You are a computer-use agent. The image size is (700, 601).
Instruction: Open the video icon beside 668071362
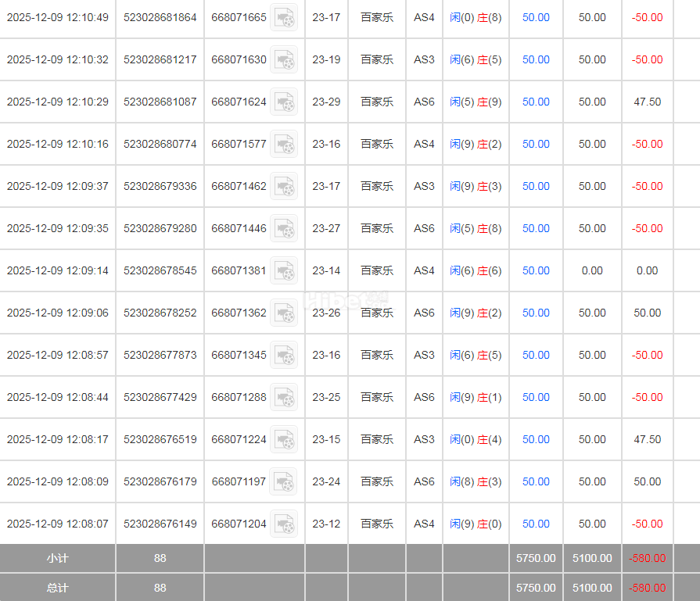click(284, 313)
